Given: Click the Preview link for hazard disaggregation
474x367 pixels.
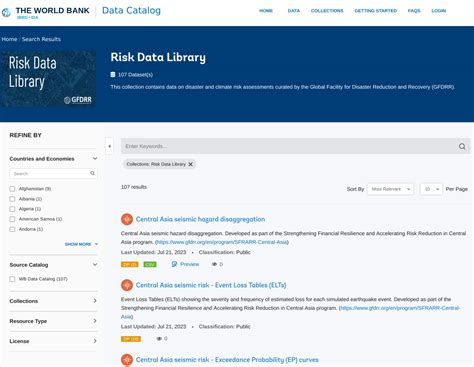Looking at the screenshot, I should (189, 264).
